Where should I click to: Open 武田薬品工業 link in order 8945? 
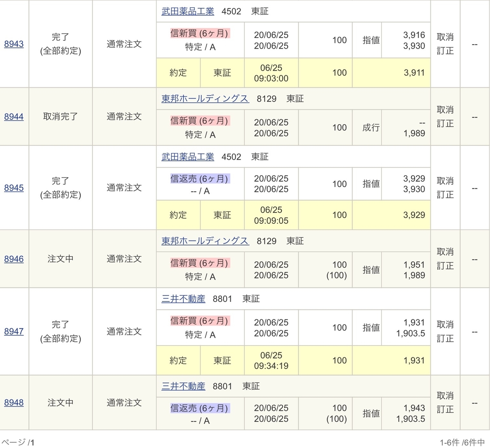188,157
